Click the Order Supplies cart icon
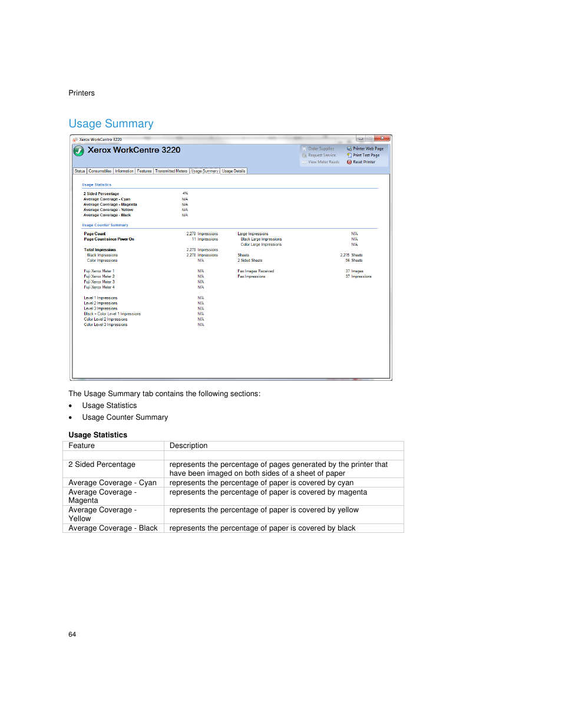This screenshot has width=562, height=728. 304,149
